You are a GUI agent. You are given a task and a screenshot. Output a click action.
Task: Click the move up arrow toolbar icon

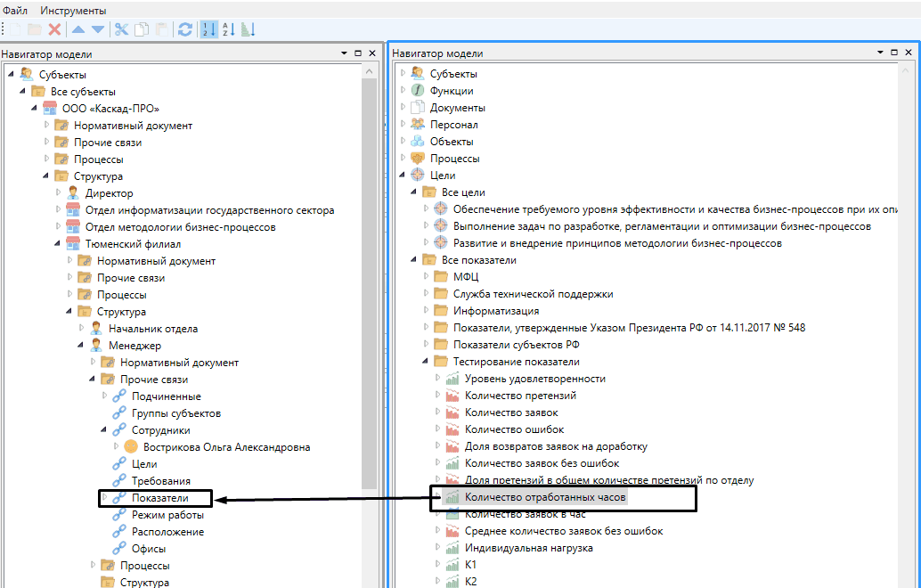78,29
